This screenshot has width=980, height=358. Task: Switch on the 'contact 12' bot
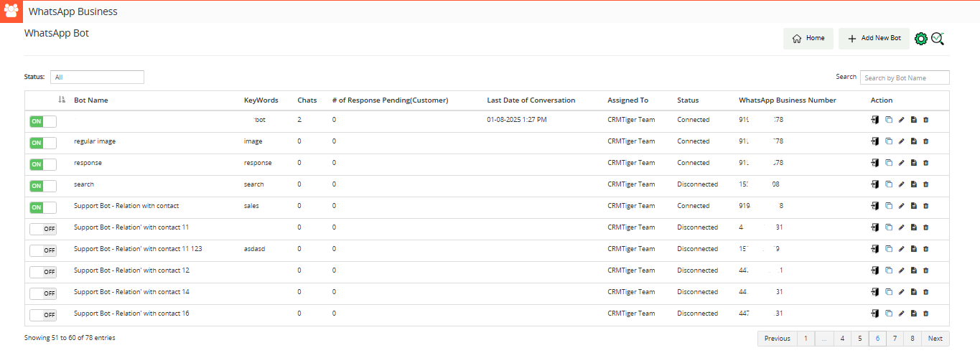(42, 272)
